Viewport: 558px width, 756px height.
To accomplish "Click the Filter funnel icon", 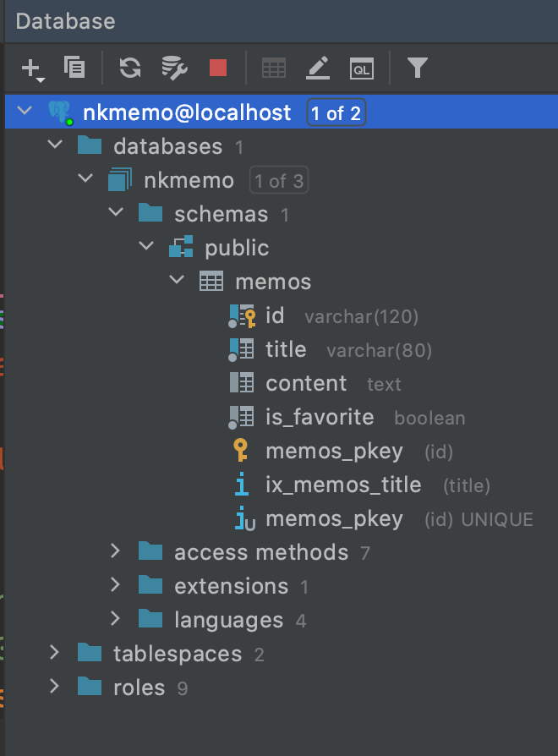I will [418, 68].
